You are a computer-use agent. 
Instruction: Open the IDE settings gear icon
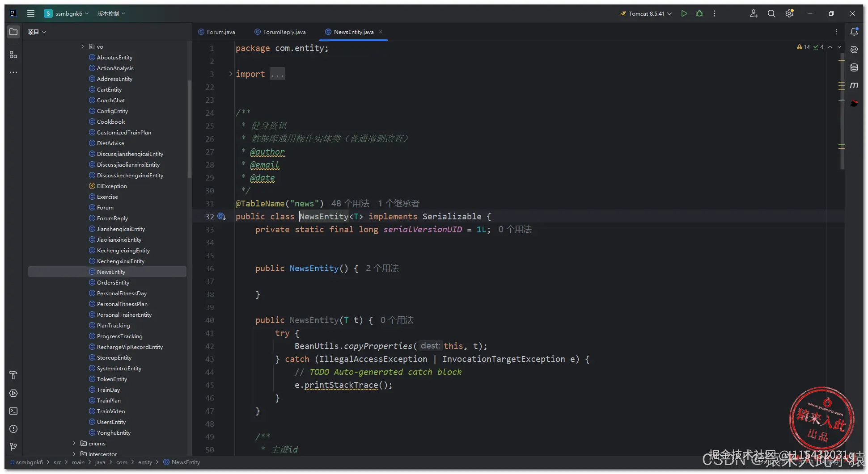(x=789, y=13)
